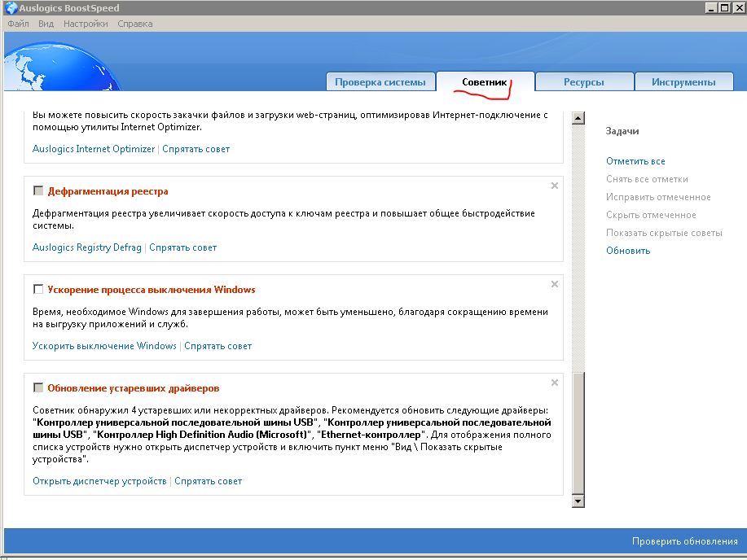
Task: Click Показать скрытые советы link
Action: [664, 233]
